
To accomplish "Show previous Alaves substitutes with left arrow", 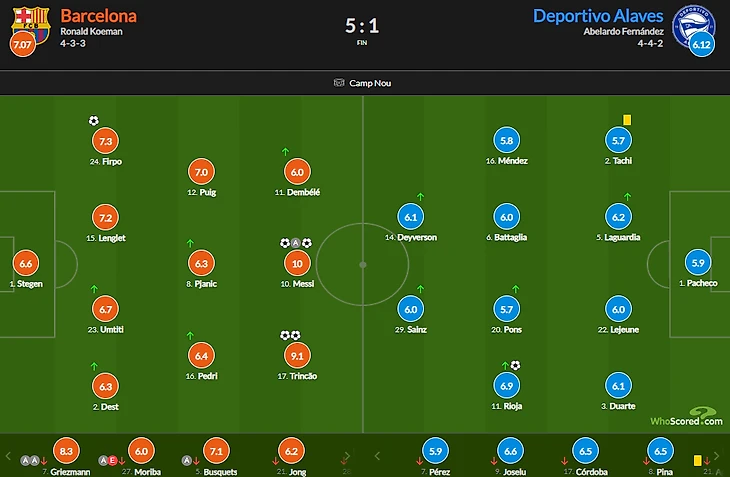I will [378, 456].
